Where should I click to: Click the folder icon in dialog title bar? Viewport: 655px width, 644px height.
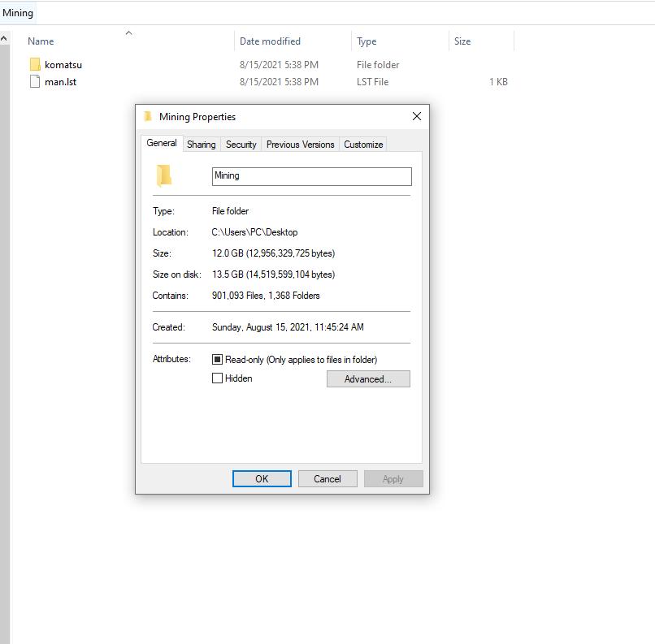[147, 116]
